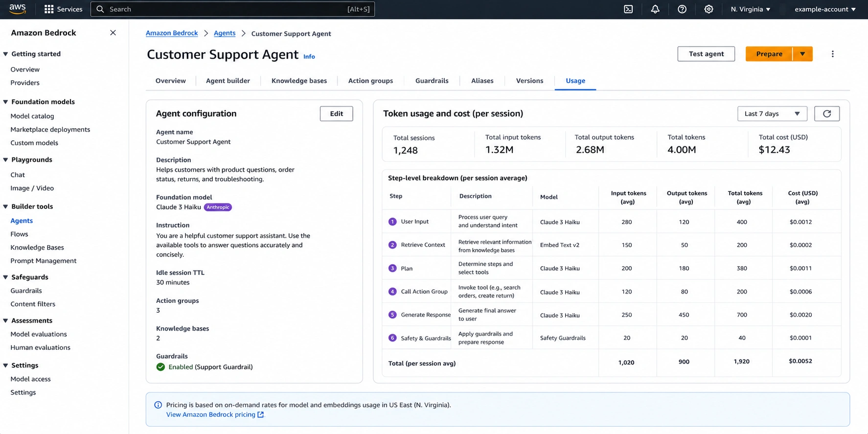Collapse the Playgrounds section

5,160
